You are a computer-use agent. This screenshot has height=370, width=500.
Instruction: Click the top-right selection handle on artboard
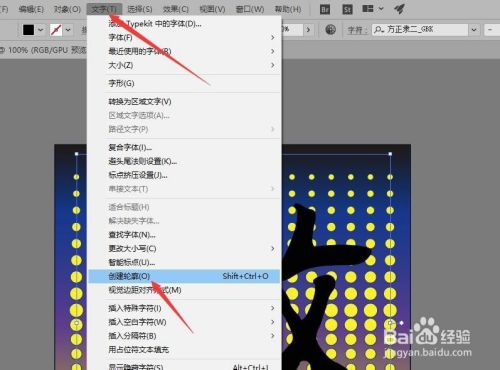click(x=390, y=154)
